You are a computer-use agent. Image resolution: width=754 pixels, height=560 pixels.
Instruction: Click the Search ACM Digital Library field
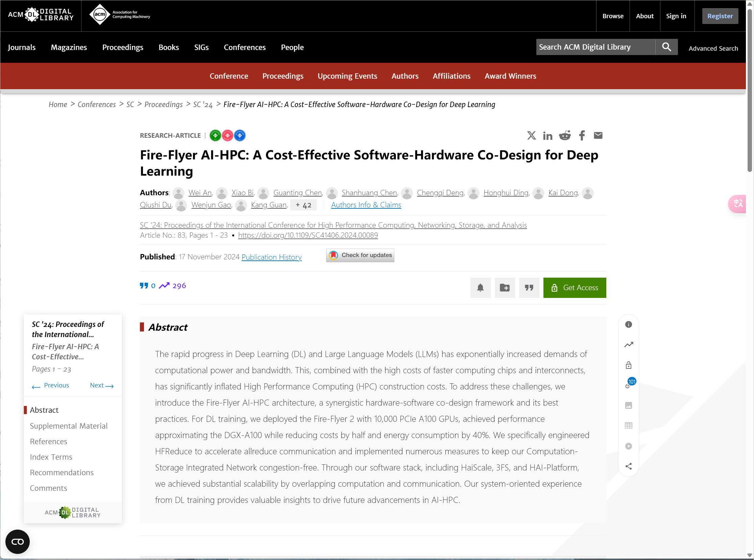(595, 47)
